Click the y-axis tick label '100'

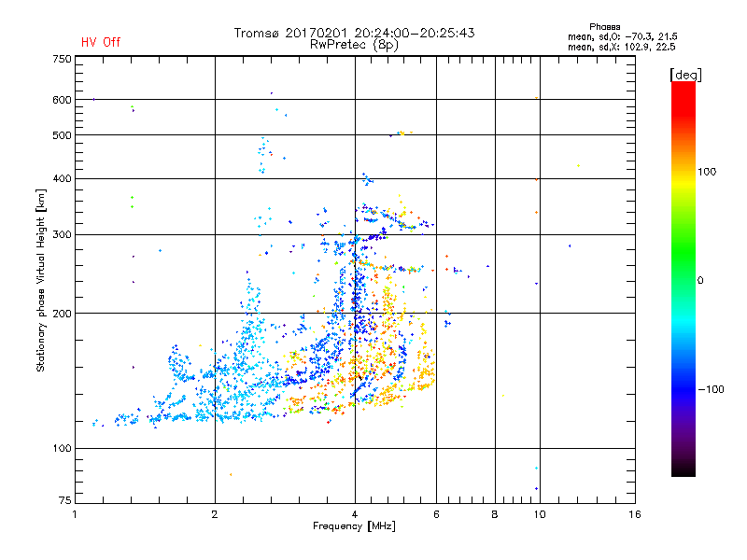click(63, 449)
